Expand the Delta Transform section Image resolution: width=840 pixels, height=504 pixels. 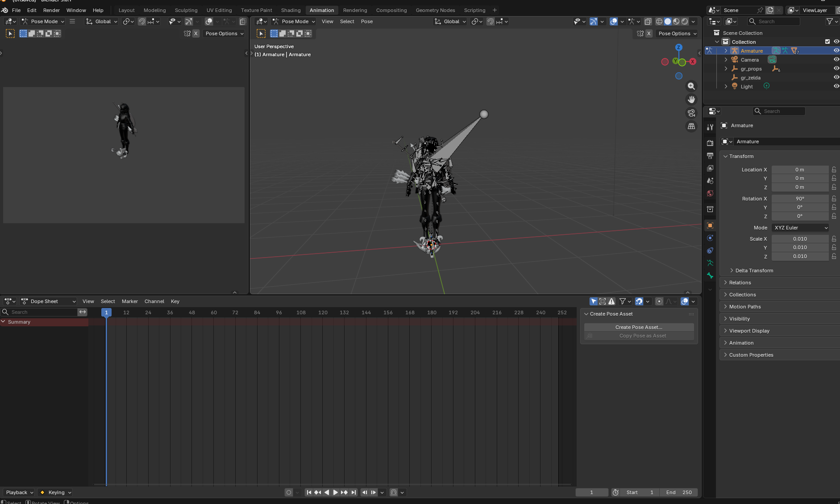pyautogui.click(x=754, y=271)
